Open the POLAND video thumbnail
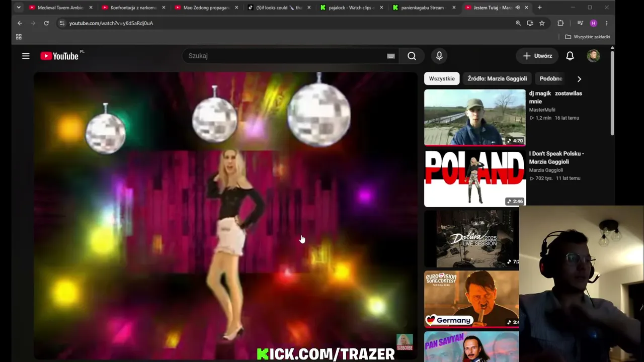644x362 pixels. [474, 178]
